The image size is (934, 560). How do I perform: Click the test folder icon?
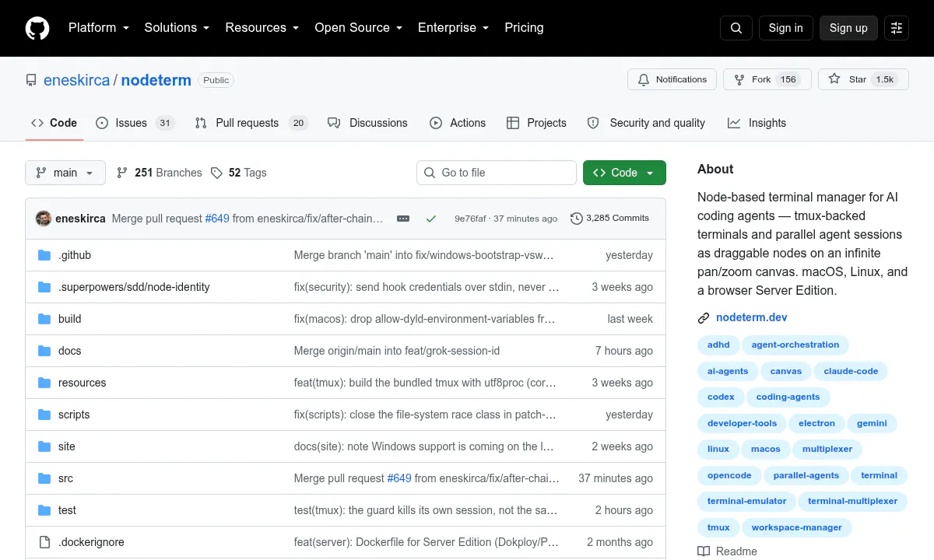pyautogui.click(x=44, y=510)
